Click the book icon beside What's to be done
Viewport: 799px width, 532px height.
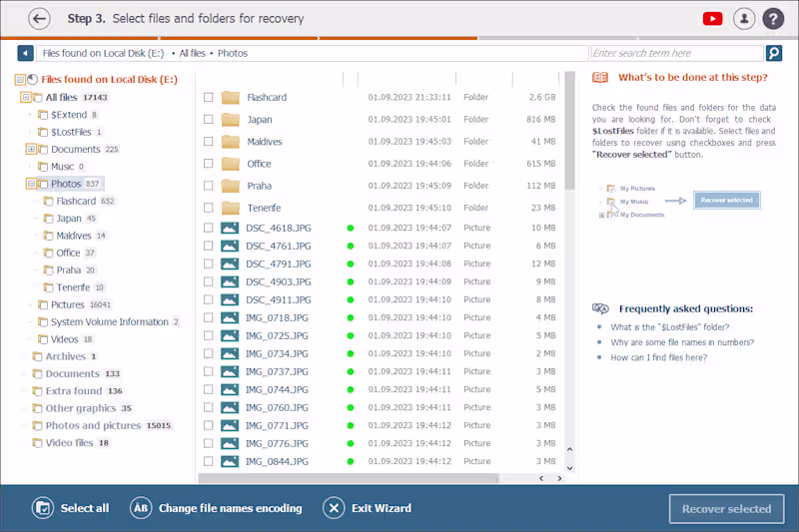click(600, 78)
